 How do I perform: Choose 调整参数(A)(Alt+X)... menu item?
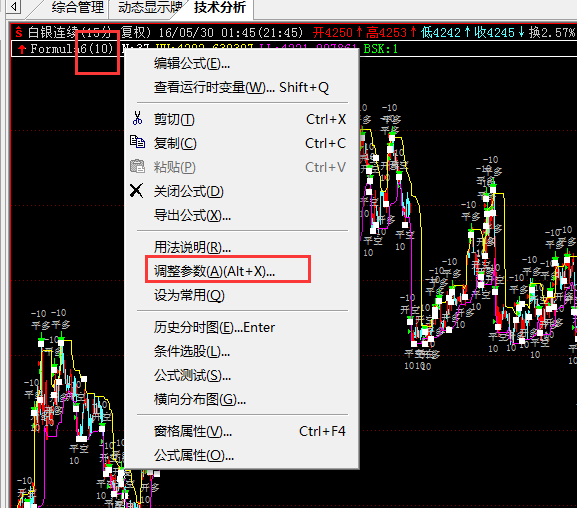243,271
